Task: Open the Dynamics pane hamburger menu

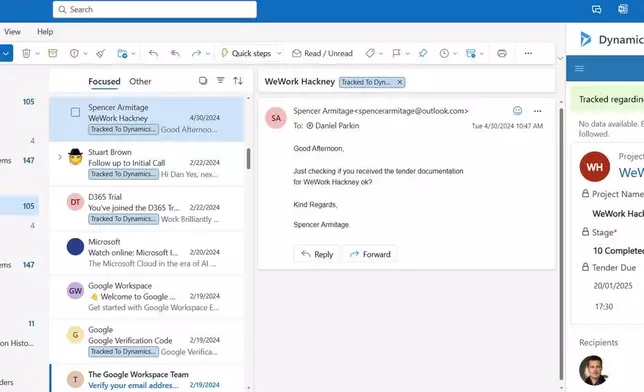Action: (579, 69)
